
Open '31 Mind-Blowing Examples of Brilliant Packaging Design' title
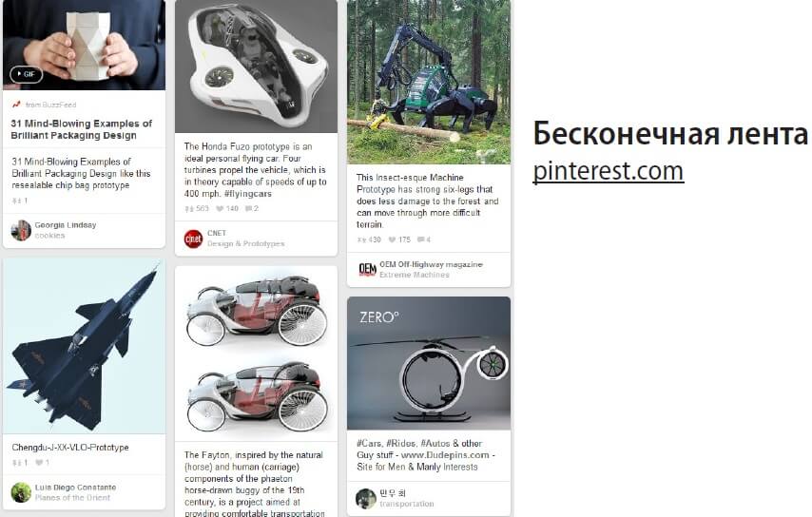click(x=82, y=129)
